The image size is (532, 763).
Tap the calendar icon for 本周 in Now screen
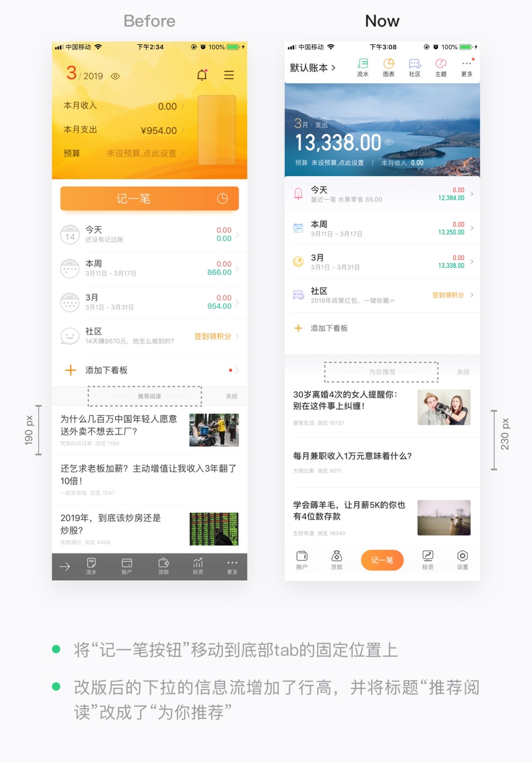point(298,228)
